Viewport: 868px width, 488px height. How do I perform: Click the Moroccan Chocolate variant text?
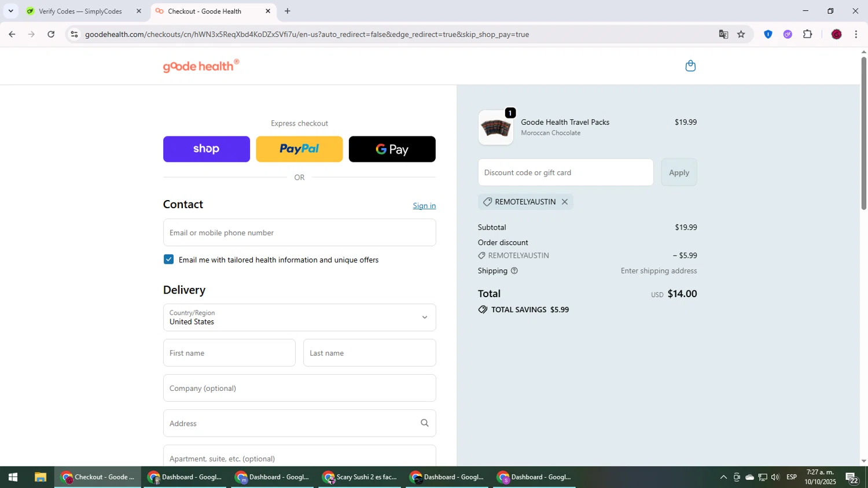pyautogui.click(x=550, y=133)
